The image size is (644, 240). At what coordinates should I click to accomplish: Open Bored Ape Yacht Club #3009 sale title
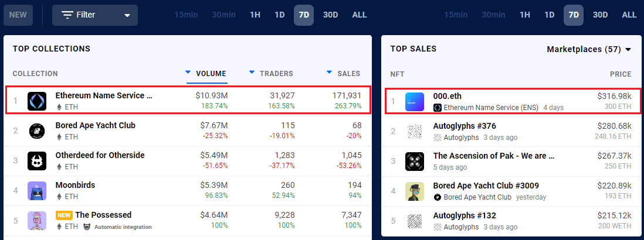point(486,186)
